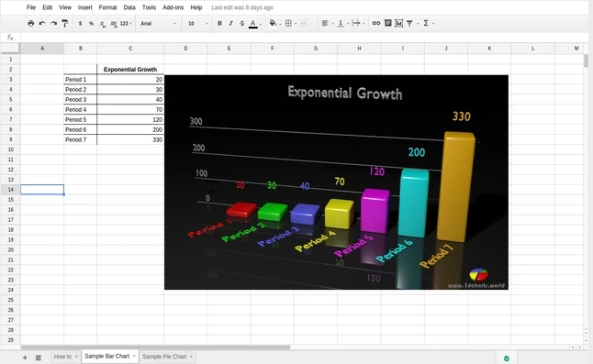
Task: Select the Exponential Growth header cell
Action: tap(130, 70)
